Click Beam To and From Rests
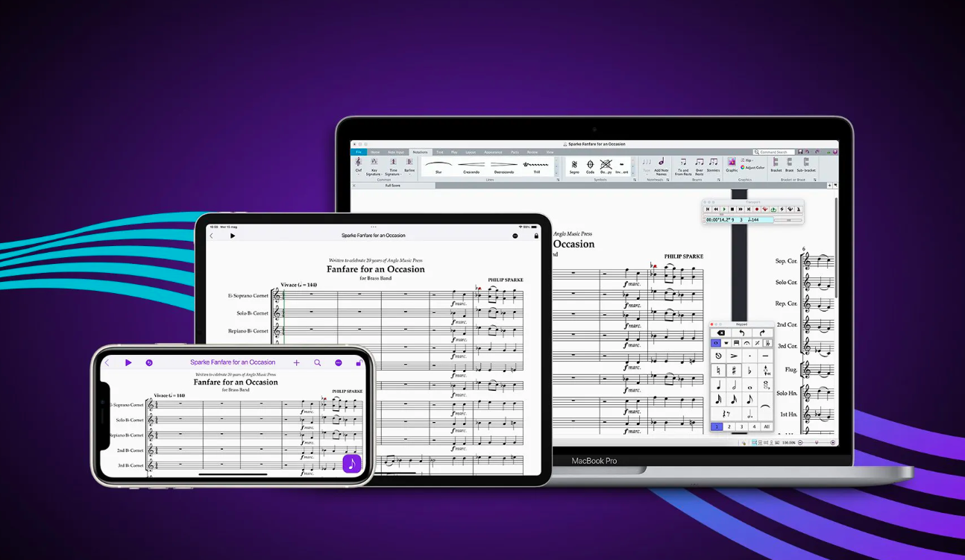Viewport: 965px width, 560px height. [x=683, y=166]
